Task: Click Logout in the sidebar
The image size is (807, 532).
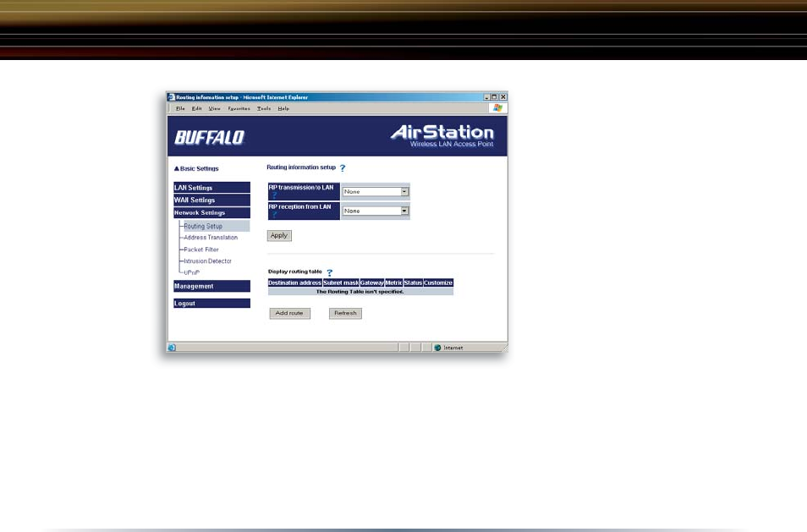Action: 212,304
